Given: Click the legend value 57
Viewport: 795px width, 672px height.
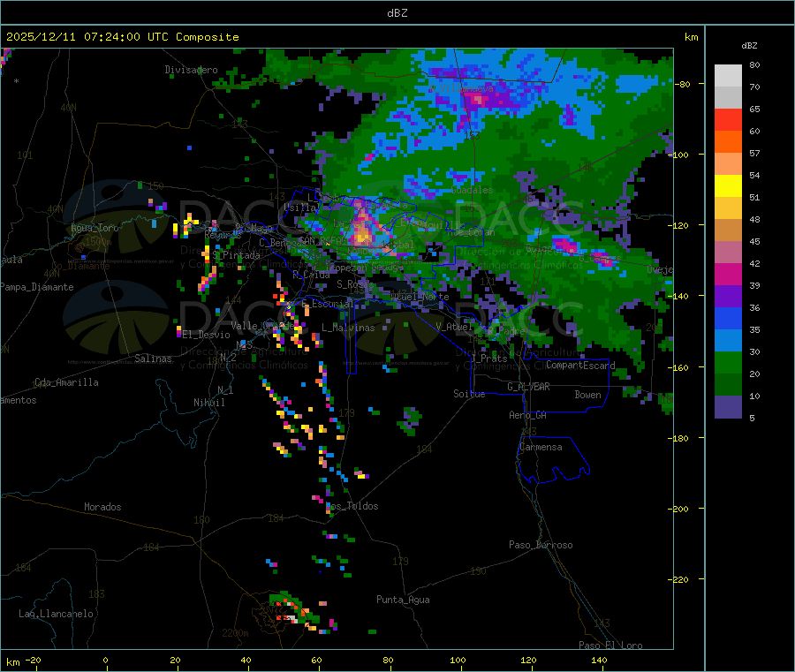Looking at the screenshot, I should point(754,153).
